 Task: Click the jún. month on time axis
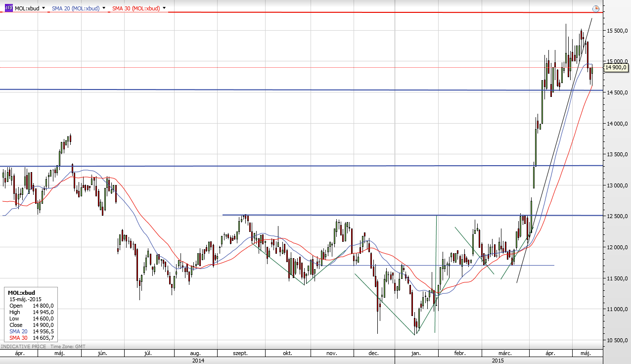tap(103, 354)
